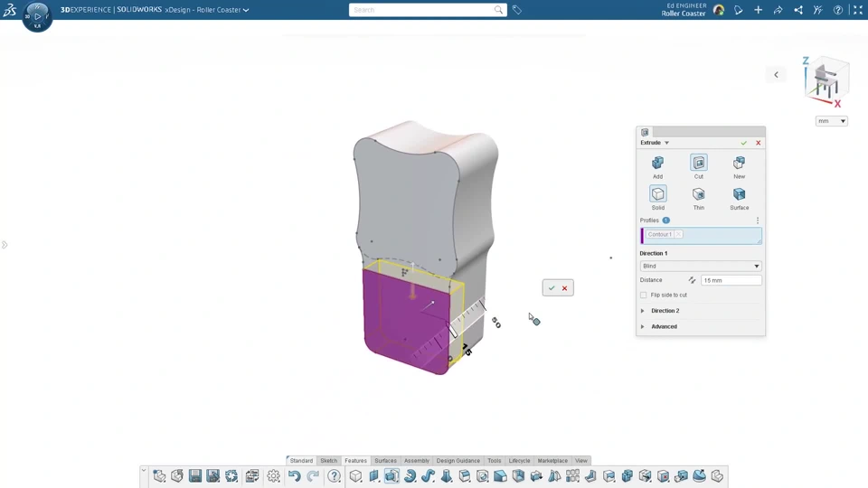Viewport: 868px width, 488px height.
Task: Click the Update refresh-arrows icon
Action: click(231, 476)
